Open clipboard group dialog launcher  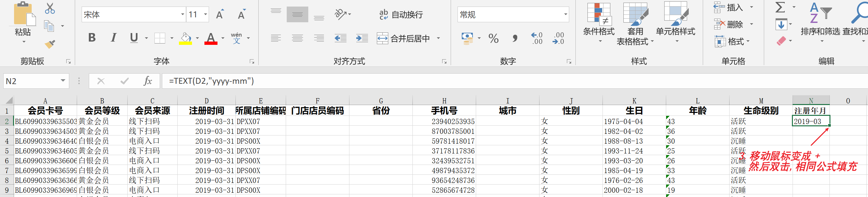[68, 62]
